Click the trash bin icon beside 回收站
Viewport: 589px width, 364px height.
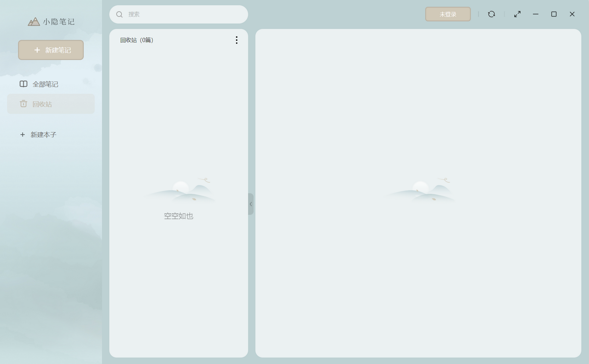pyautogui.click(x=23, y=104)
